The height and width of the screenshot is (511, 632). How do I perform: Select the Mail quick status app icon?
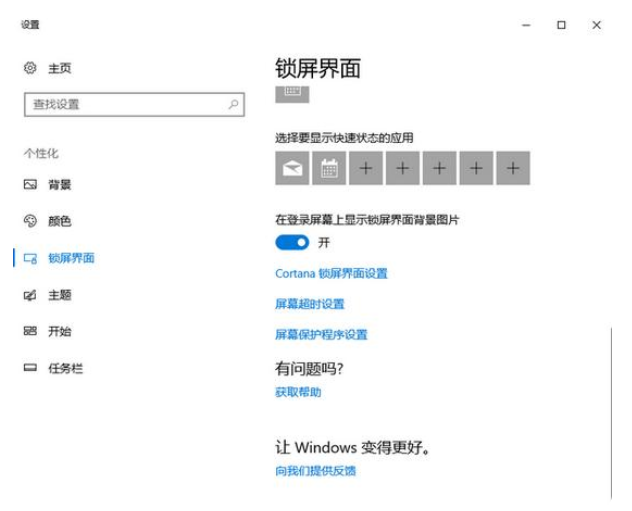[292, 169]
